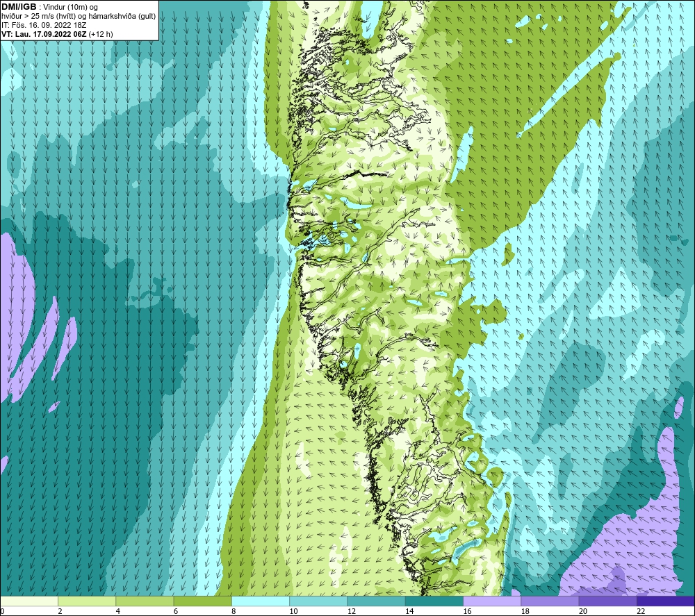Click the legend scale label '8'
Viewport: 695px width, 616px height.
tap(234, 612)
